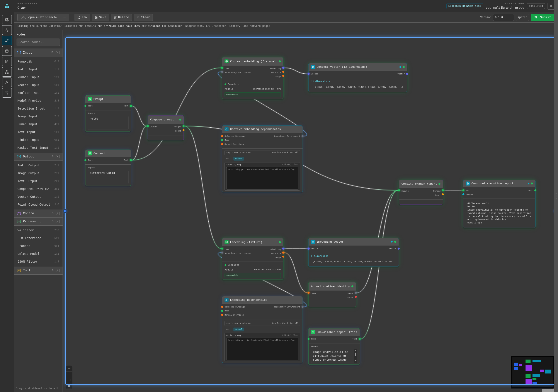The image size is (558, 392).
Task: Select the JSON Filter node entry
Action: click(x=38, y=262)
